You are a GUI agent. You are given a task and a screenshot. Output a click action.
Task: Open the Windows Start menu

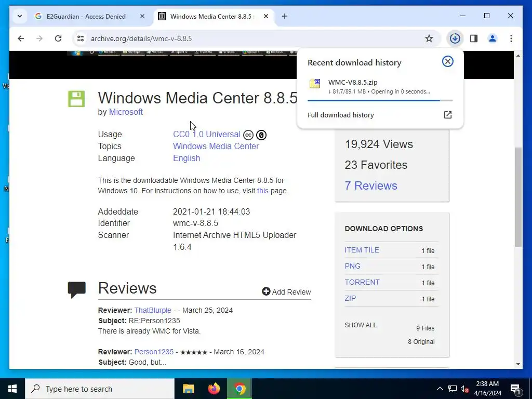[x=12, y=389]
